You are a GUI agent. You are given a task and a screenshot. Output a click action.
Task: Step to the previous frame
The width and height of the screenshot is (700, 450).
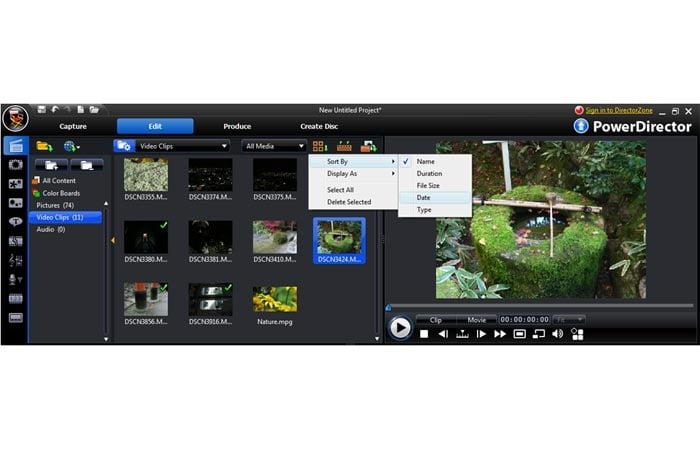[x=443, y=334]
